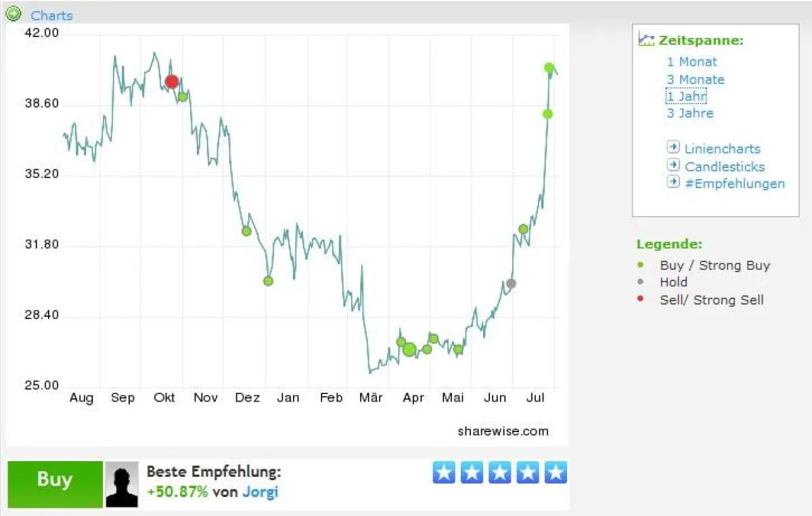Screen dimensions: 812x516
Task: Click the third blue rating star
Action: click(499, 472)
